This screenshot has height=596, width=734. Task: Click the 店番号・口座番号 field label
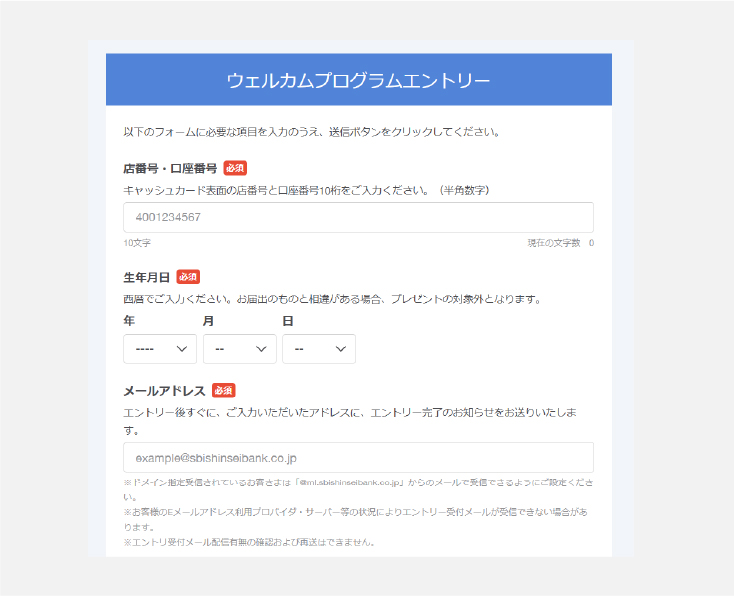pyautogui.click(x=170, y=169)
